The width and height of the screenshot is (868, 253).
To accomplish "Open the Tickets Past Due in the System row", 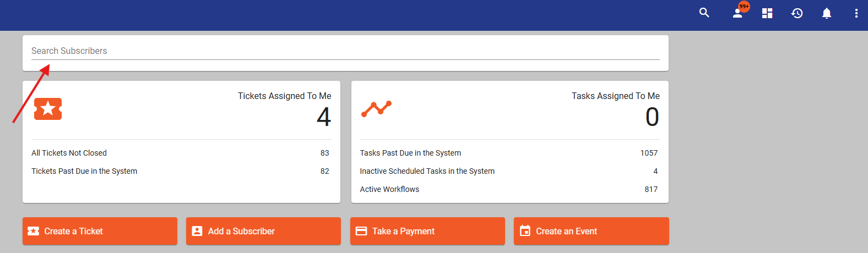I will click(180, 171).
